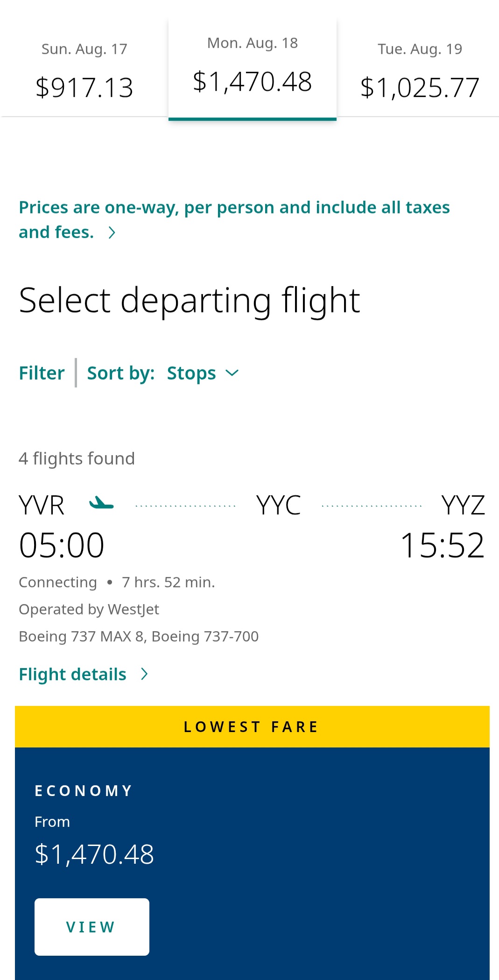Click the chevron after "and fees."
Image resolution: width=499 pixels, height=980 pixels.
pos(112,233)
